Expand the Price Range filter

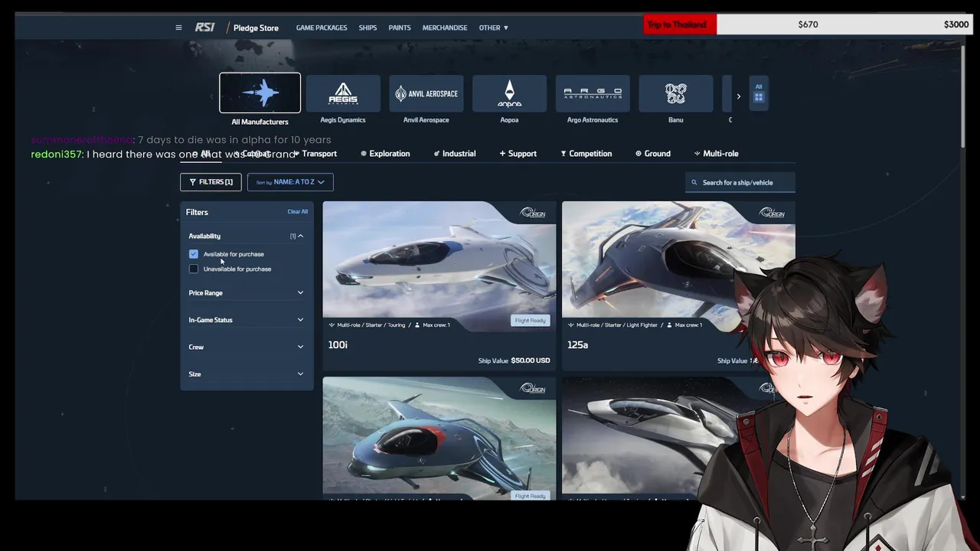pyautogui.click(x=247, y=292)
